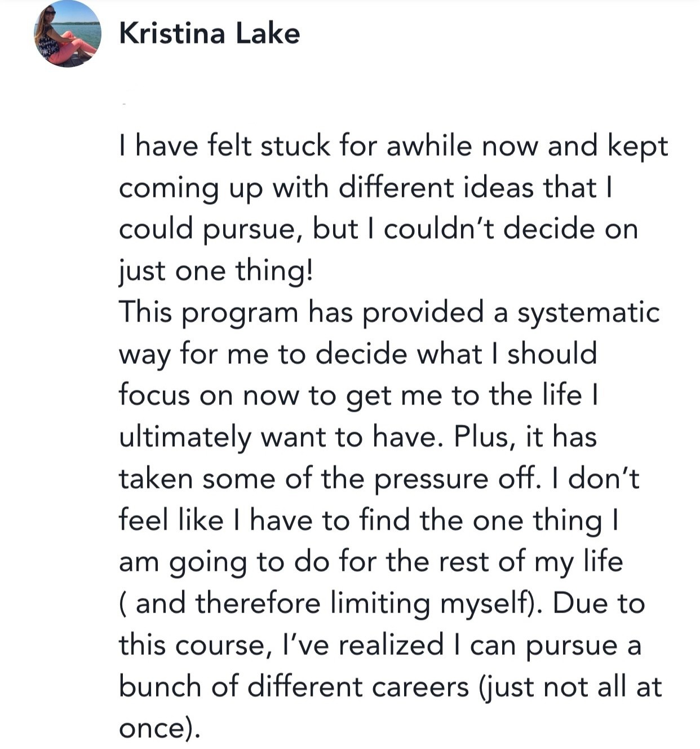Click the text 'bunch of different careers'
700x749 pixels.
(294, 688)
